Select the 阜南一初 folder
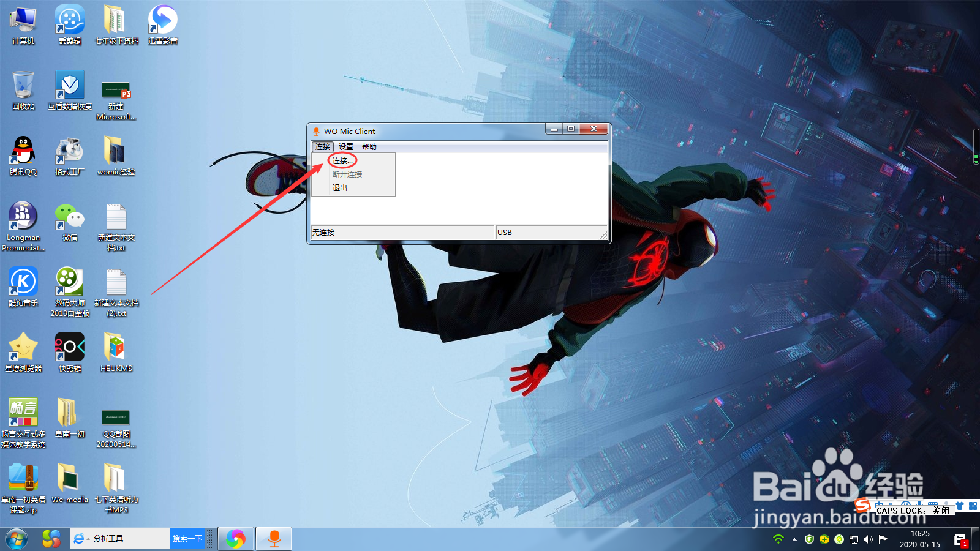 pyautogui.click(x=70, y=418)
